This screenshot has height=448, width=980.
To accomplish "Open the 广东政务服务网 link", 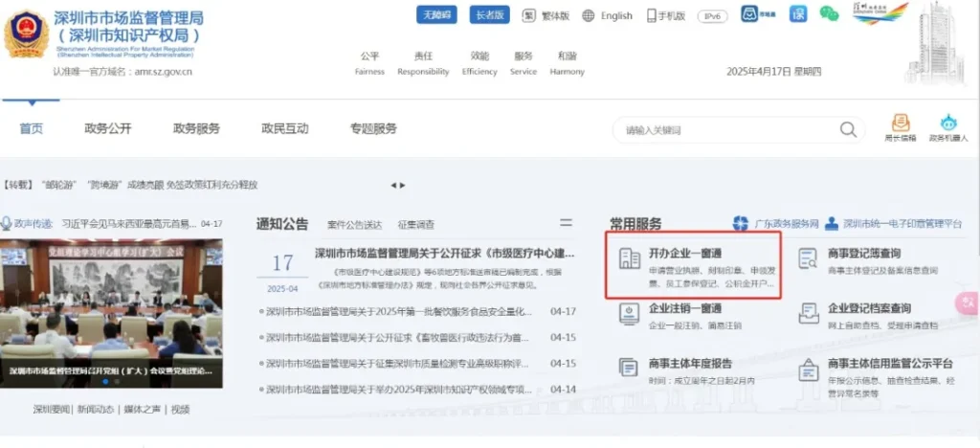I will 776,224.
